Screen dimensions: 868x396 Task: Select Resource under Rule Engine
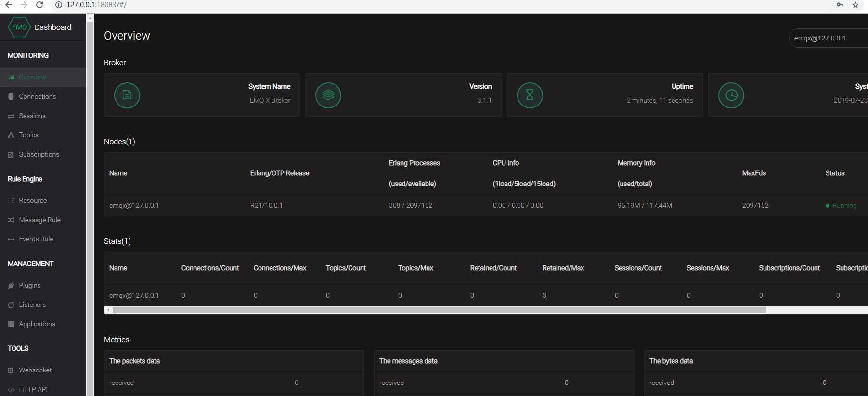[x=43, y=200]
